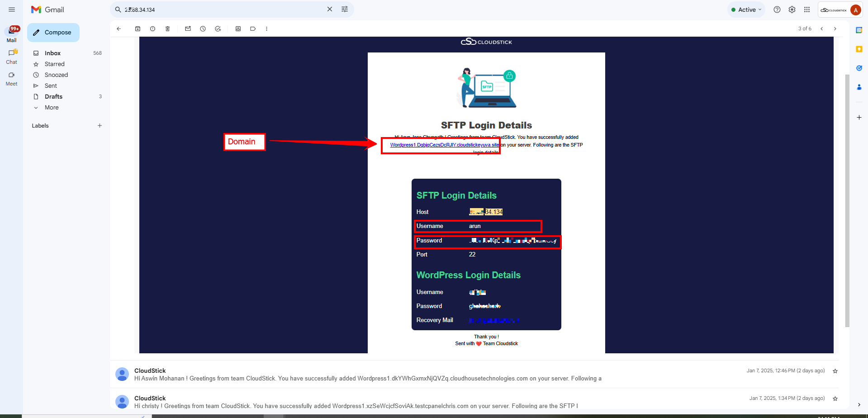
Task: Go to the Drafts folder
Action: [53, 97]
